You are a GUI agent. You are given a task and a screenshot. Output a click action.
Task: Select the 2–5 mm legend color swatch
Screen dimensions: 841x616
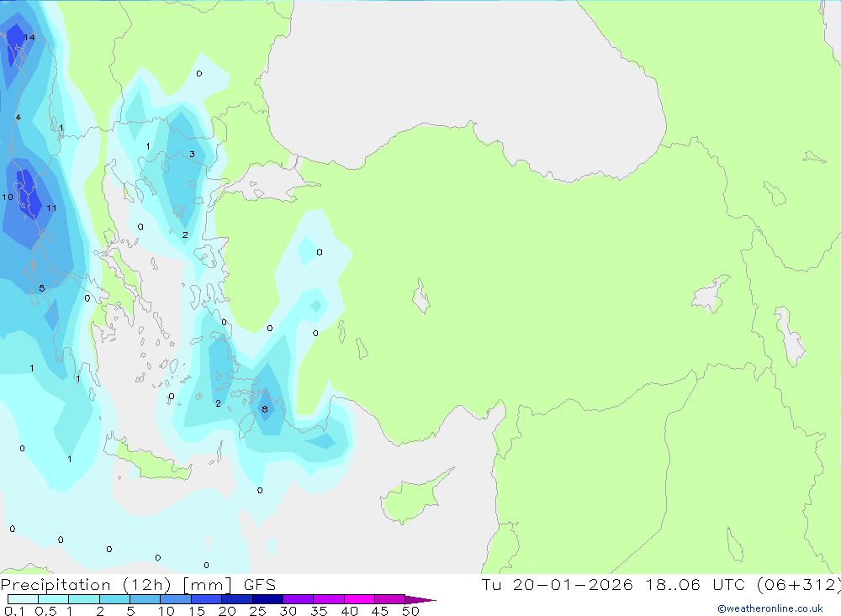pos(114,599)
